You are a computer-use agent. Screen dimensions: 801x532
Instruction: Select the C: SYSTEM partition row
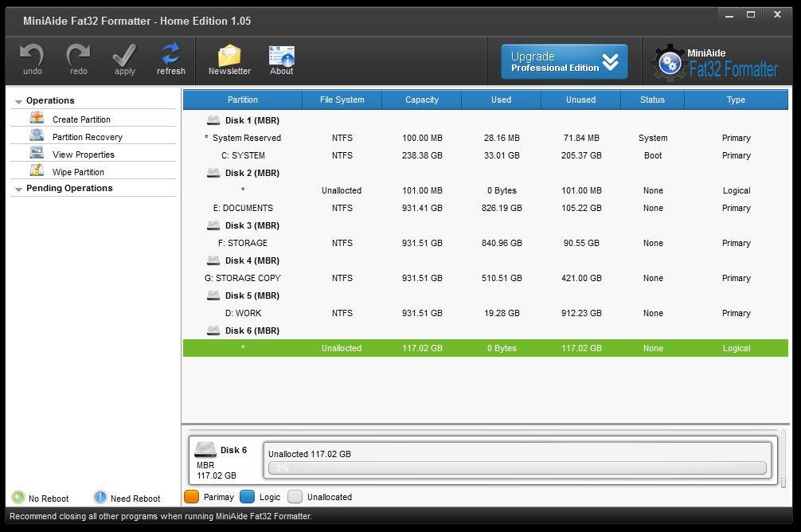pyautogui.click(x=486, y=155)
